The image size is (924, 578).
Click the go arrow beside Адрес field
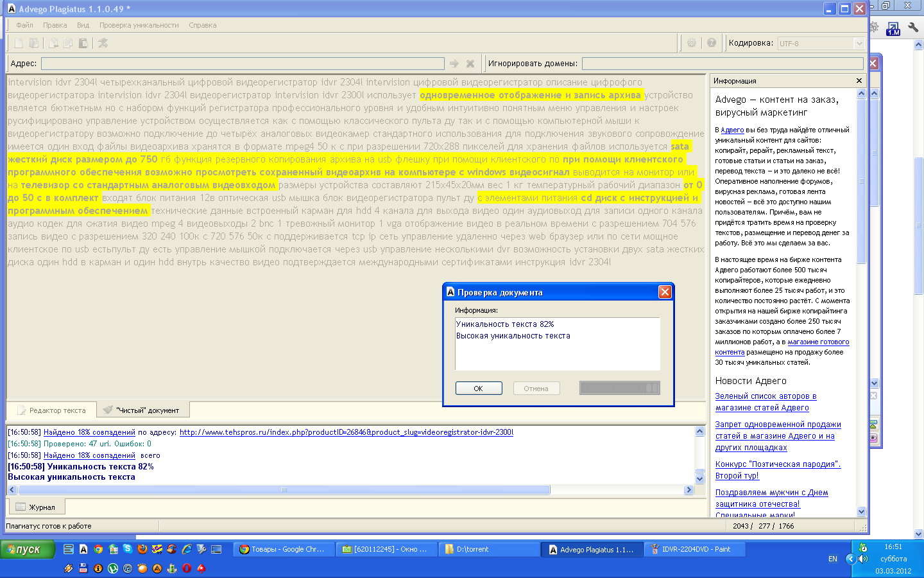pos(454,64)
